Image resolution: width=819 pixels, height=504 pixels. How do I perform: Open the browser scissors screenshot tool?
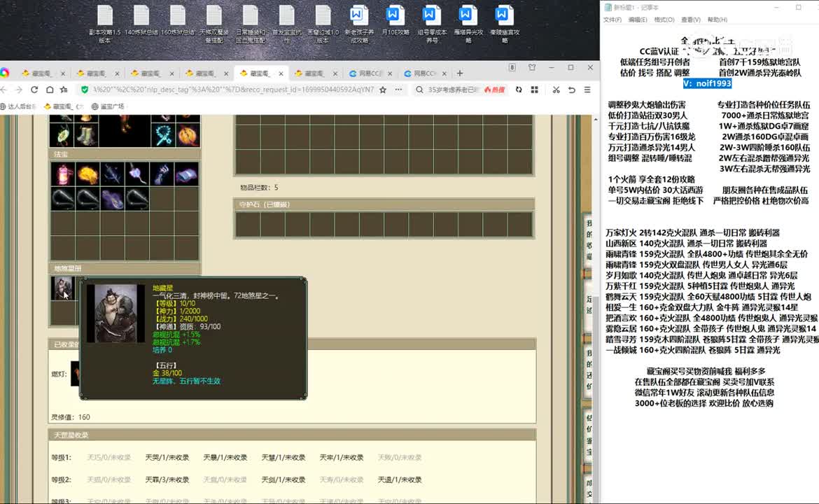click(x=556, y=90)
